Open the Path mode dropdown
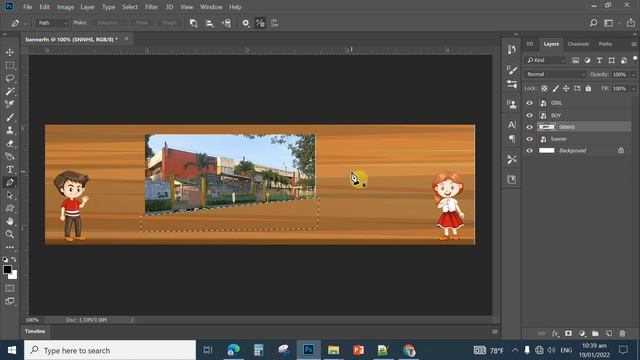The image size is (640, 360). tap(52, 23)
